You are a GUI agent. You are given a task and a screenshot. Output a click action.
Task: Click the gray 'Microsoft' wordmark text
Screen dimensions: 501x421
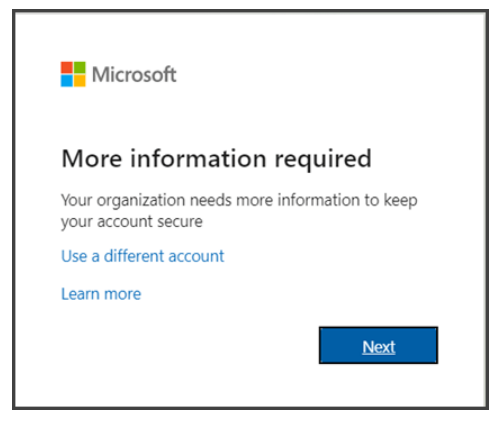[134, 74]
